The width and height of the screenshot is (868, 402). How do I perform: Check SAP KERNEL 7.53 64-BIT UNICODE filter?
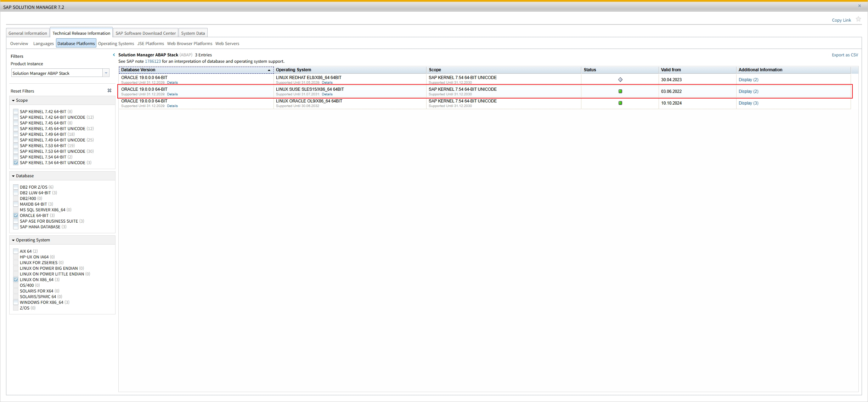(x=16, y=151)
